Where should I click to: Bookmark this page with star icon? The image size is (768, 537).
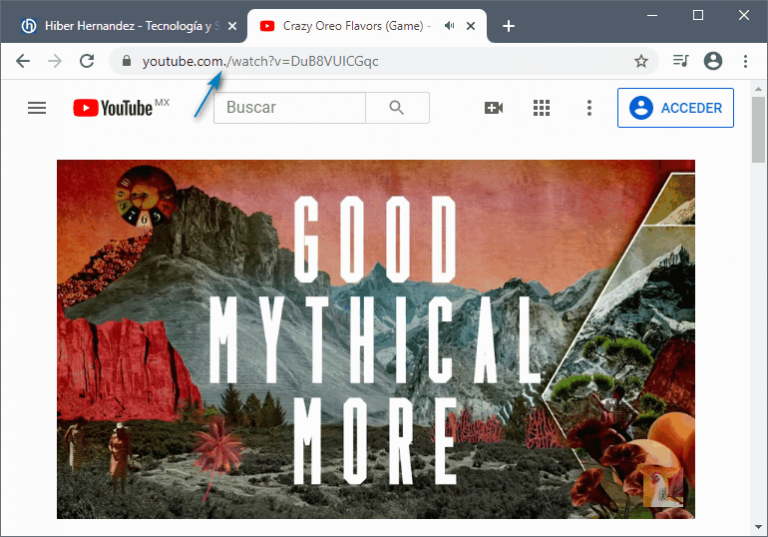tap(641, 61)
